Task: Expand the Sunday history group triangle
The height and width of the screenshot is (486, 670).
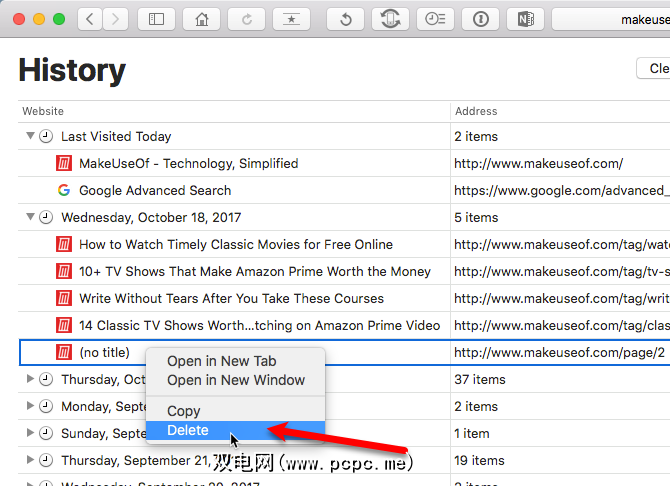Action: click(30, 434)
